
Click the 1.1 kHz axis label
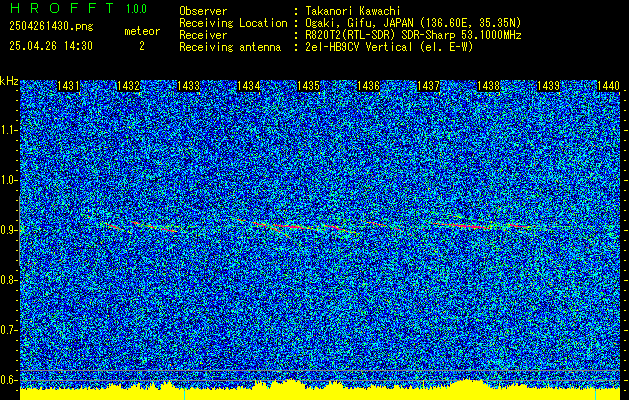(x=8, y=130)
